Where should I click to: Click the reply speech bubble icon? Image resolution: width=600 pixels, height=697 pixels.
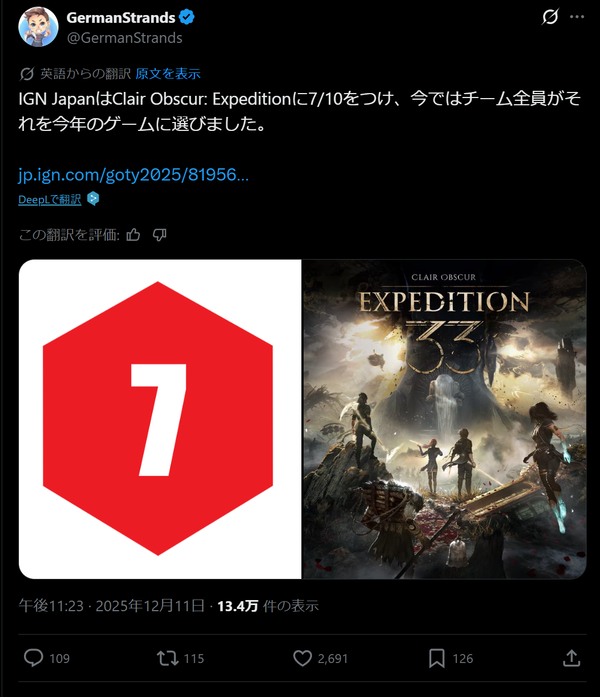[x=33, y=658]
